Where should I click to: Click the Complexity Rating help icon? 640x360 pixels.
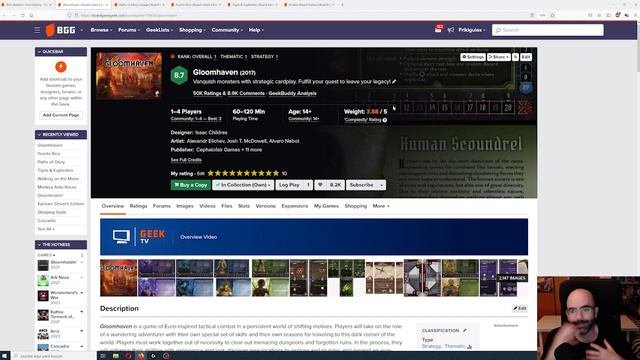[x=385, y=120]
